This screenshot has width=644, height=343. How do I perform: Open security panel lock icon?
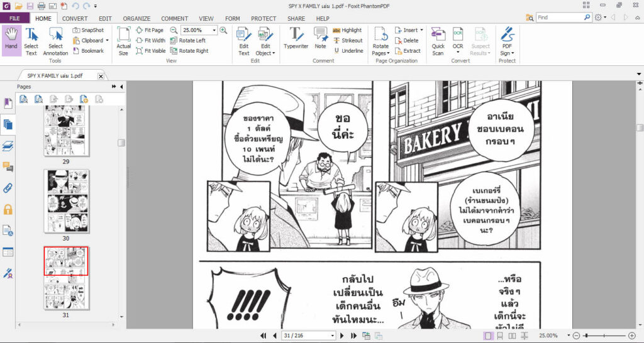8,210
